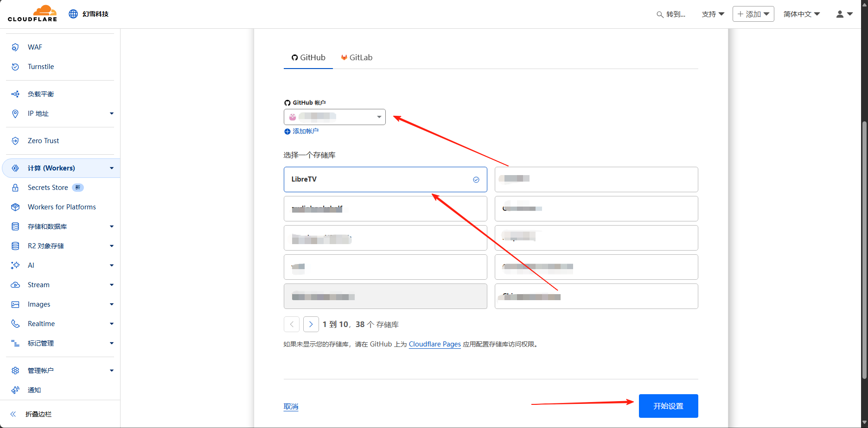Click the previous page arrow for repositories

tap(292, 324)
